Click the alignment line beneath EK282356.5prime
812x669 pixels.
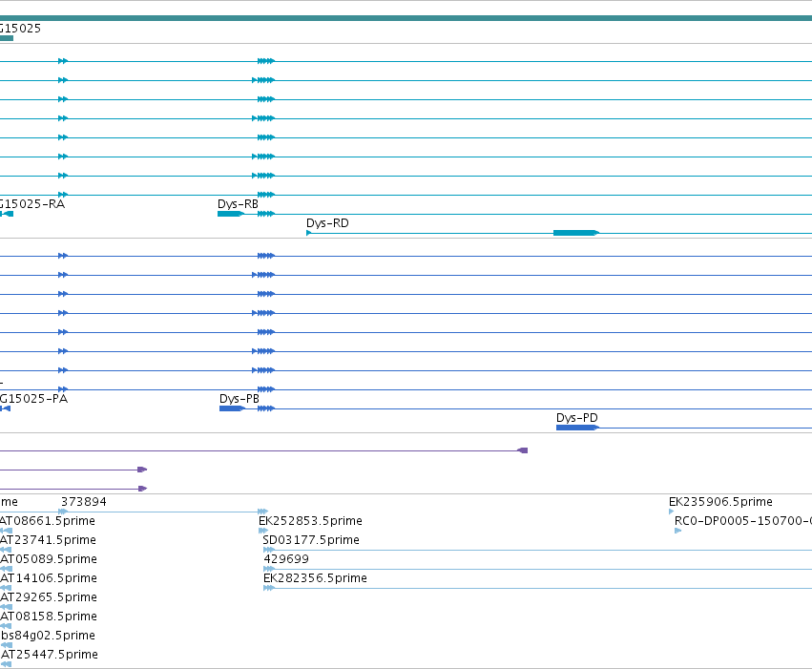coord(537,588)
